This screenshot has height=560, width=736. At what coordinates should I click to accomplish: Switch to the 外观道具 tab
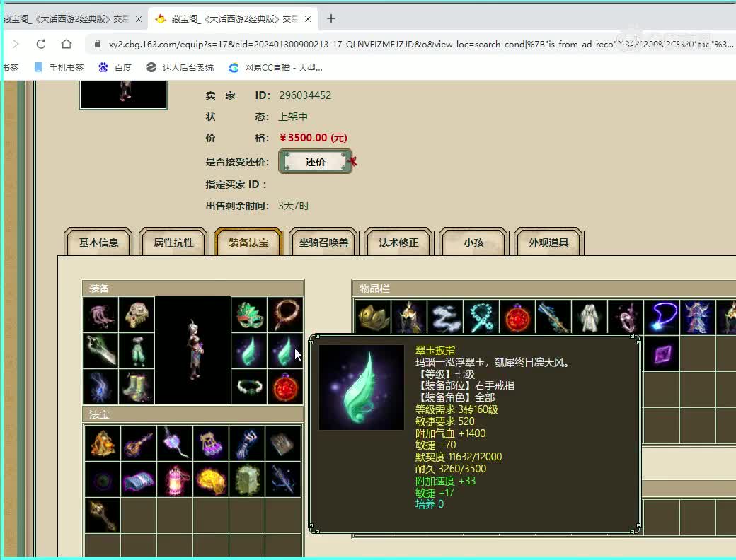click(x=548, y=243)
